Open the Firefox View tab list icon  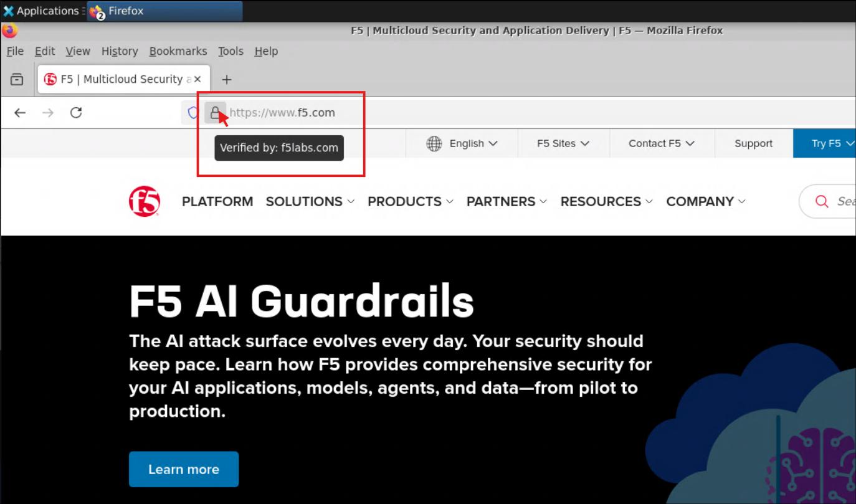pos(17,79)
